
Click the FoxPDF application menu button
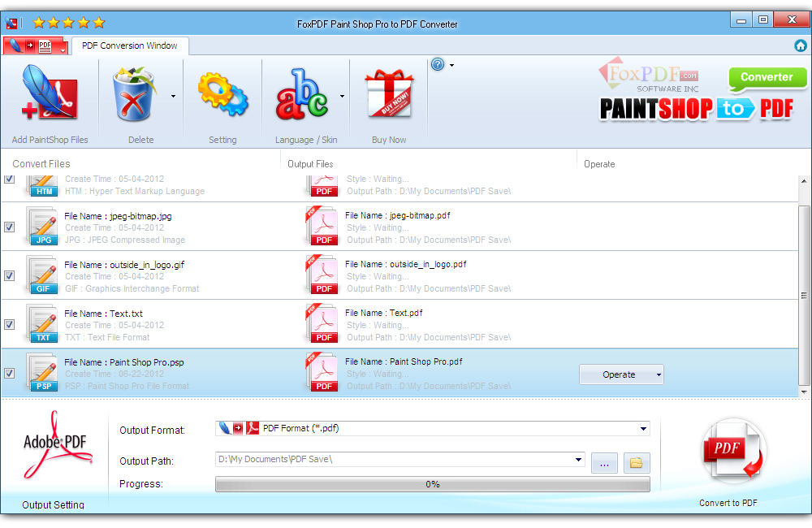36,45
